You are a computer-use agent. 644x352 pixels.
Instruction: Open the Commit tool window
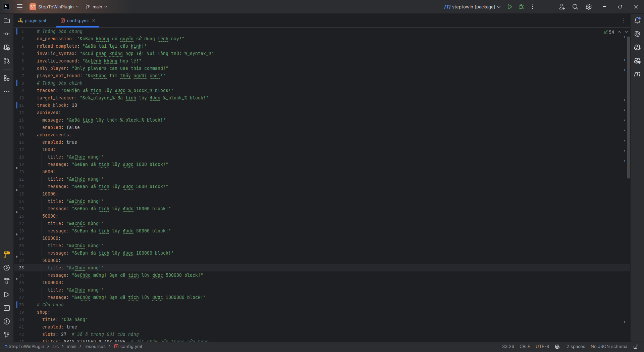[7, 34]
